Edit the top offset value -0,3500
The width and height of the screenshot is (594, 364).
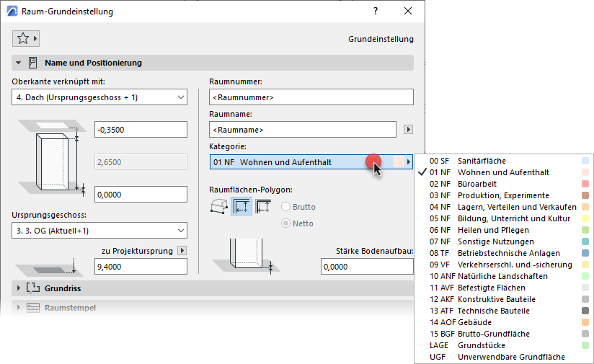pyautogui.click(x=141, y=130)
